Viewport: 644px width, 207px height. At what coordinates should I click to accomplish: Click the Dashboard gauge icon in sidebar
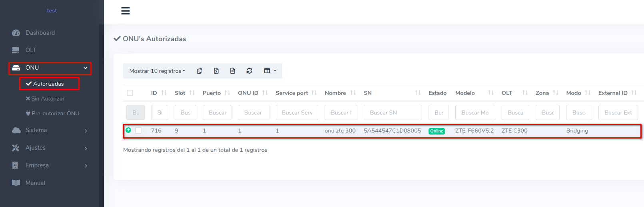tap(16, 33)
